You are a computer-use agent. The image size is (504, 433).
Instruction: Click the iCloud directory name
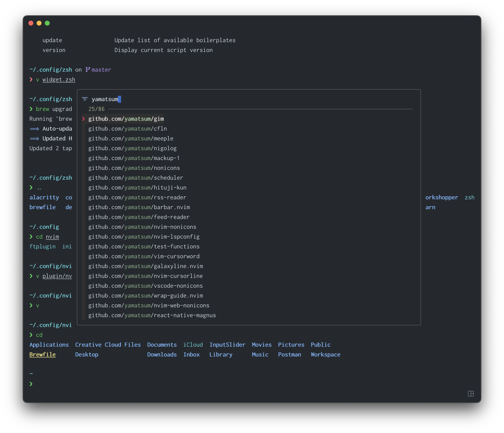(193, 345)
